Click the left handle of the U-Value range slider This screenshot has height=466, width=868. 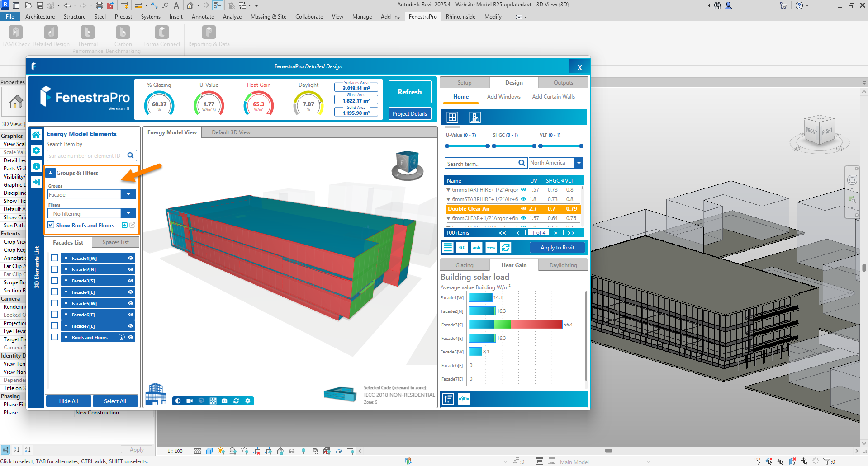(447, 146)
